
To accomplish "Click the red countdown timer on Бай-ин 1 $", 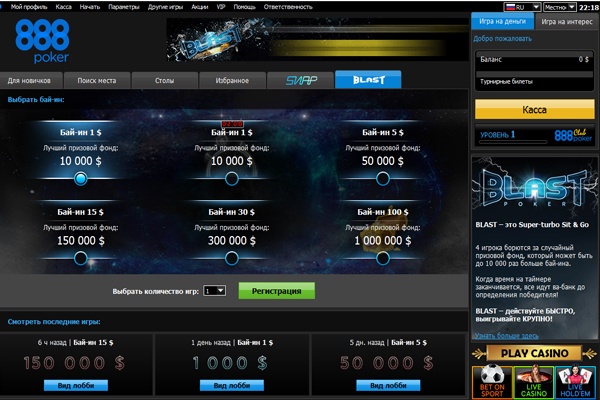I will coord(232,124).
